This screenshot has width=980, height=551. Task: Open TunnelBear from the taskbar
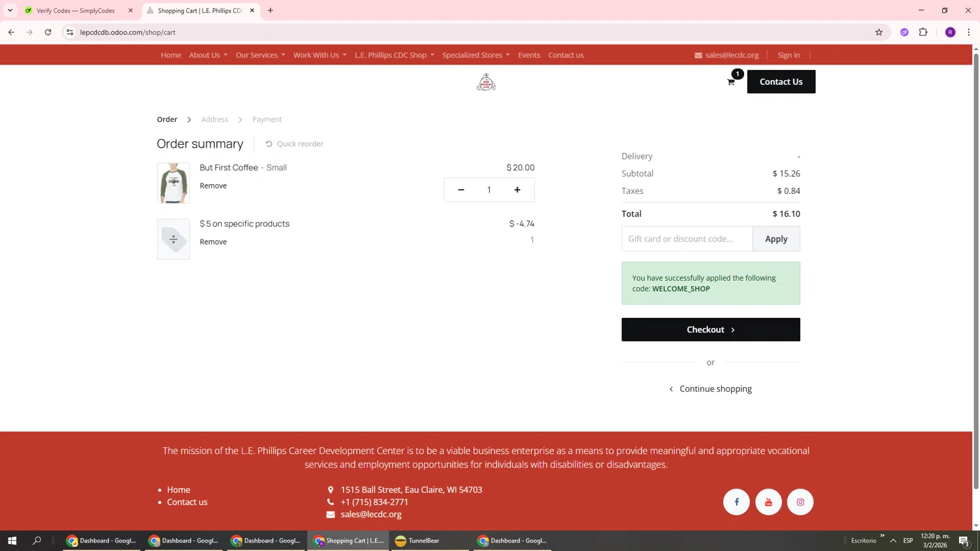point(430,541)
